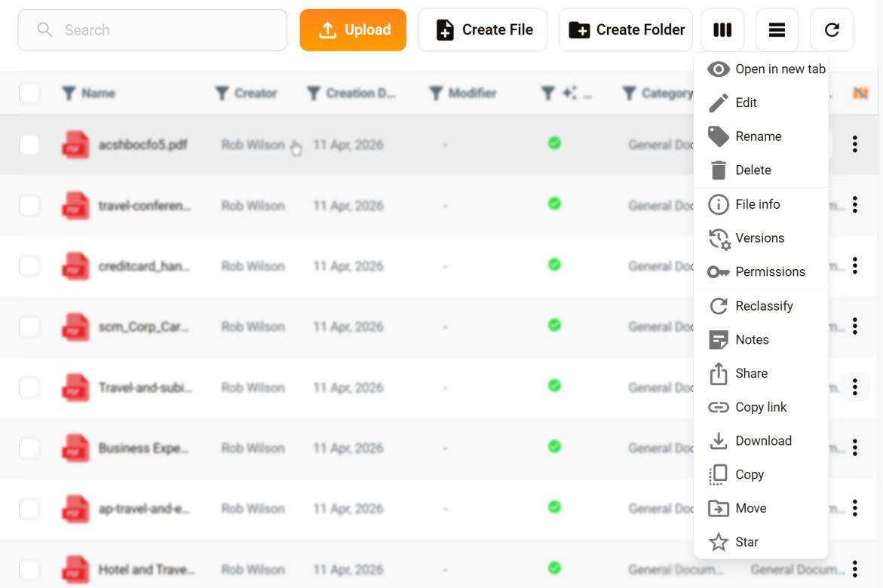Select Rename from context menu
Screen dimensions: 883x588
coord(761,136)
